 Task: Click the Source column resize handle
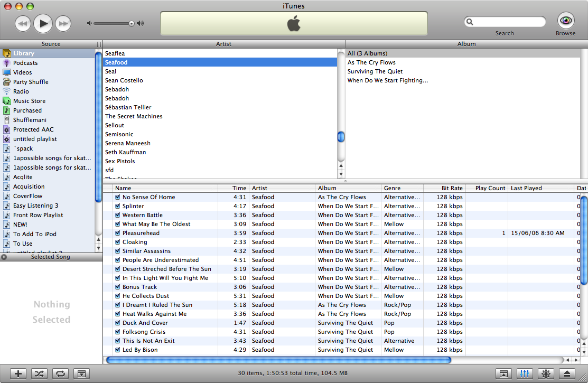(x=99, y=44)
